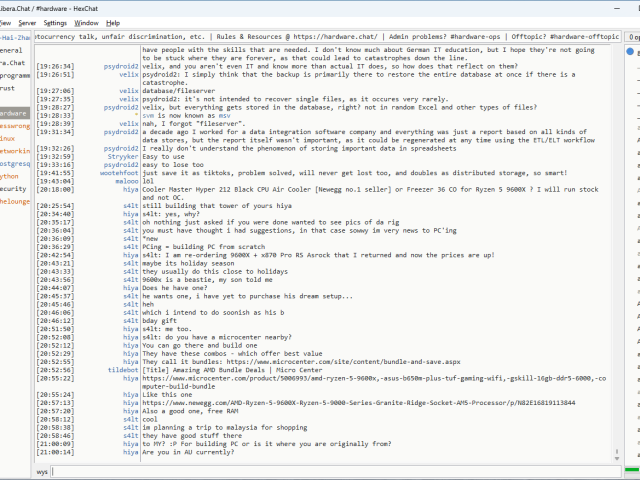Click nick psydroid2 at 19:26:34
640x480 pixels.
click(x=121, y=66)
